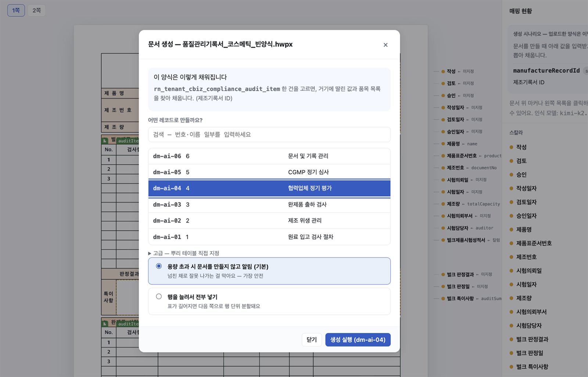Close the document generation dialog with X

pos(386,45)
